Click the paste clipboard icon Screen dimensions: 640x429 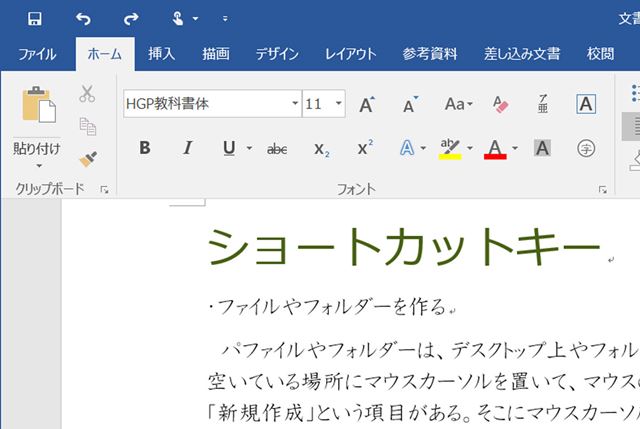click(38, 104)
